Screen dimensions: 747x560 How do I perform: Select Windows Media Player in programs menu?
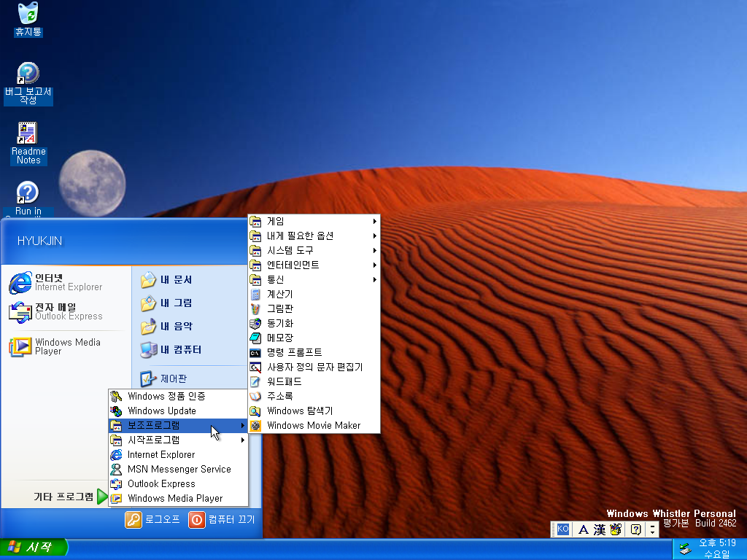click(x=179, y=498)
